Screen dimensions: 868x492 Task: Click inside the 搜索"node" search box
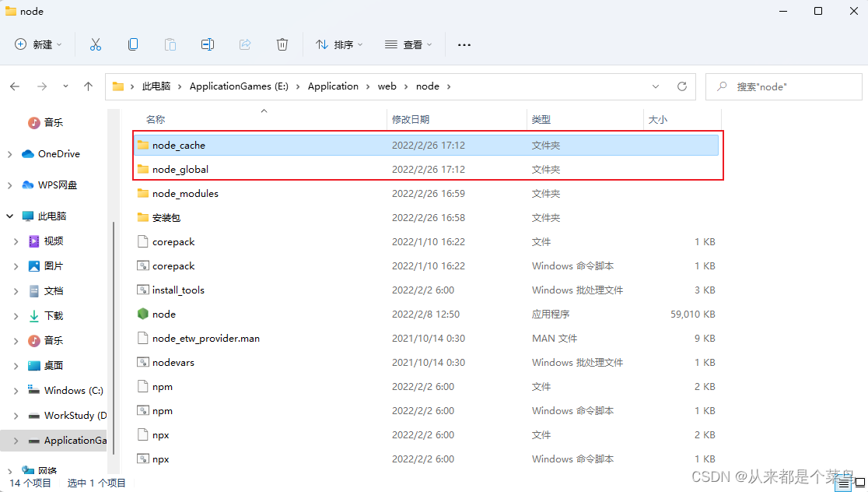point(783,86)
